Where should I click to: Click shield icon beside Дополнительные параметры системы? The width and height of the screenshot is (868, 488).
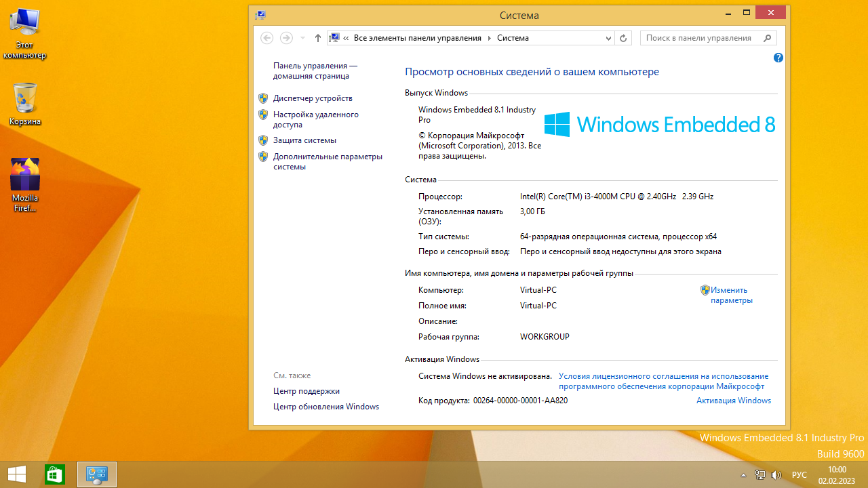point(264,157)
